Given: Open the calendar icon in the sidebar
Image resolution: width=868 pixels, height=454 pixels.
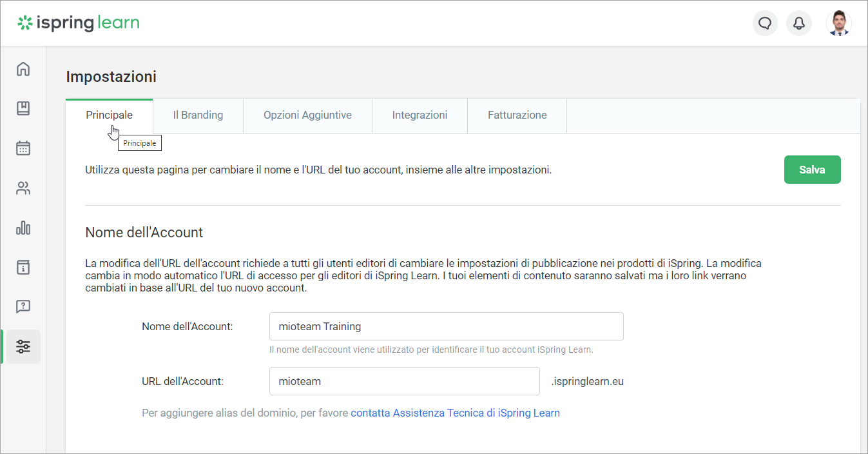Looking at the screenshot, I should (23, 148).
